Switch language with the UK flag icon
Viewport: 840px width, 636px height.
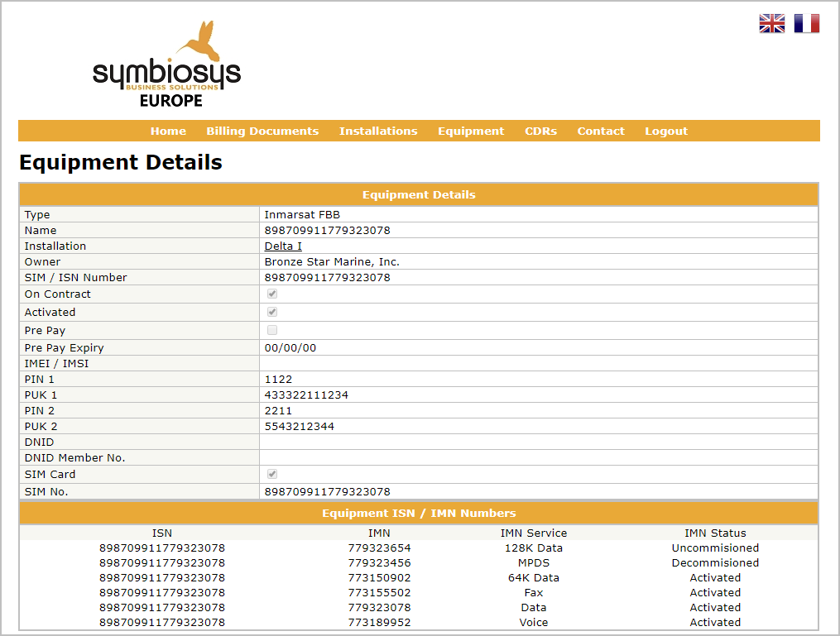[771, 24]
